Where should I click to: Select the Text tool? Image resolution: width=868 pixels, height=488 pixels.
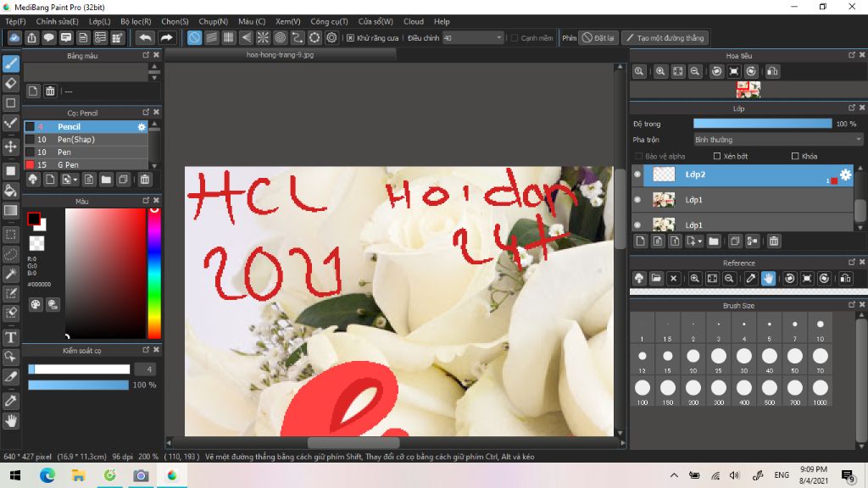click(10, 337)
